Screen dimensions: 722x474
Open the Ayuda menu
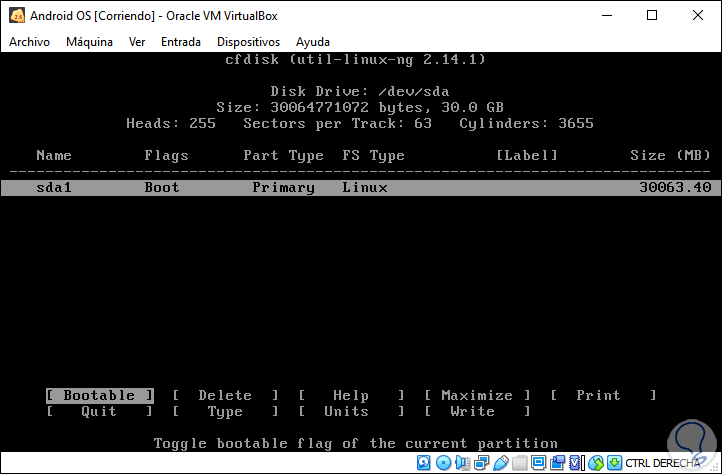[x=313, y=42]
